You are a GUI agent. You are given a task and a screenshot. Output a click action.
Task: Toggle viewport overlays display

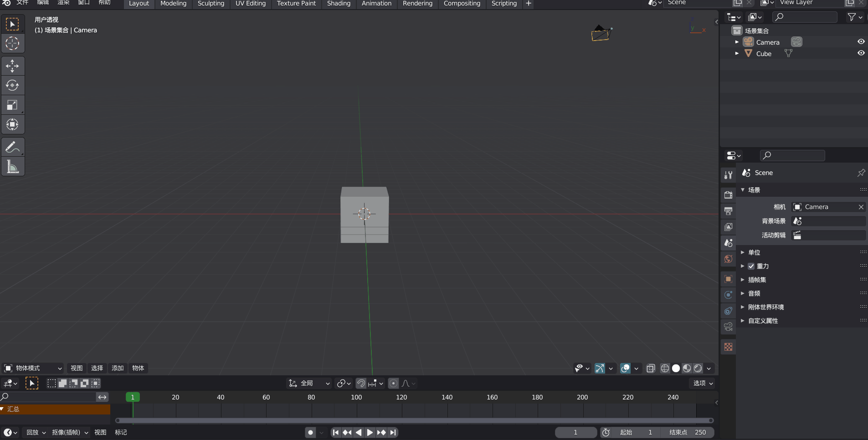[625, 368]
